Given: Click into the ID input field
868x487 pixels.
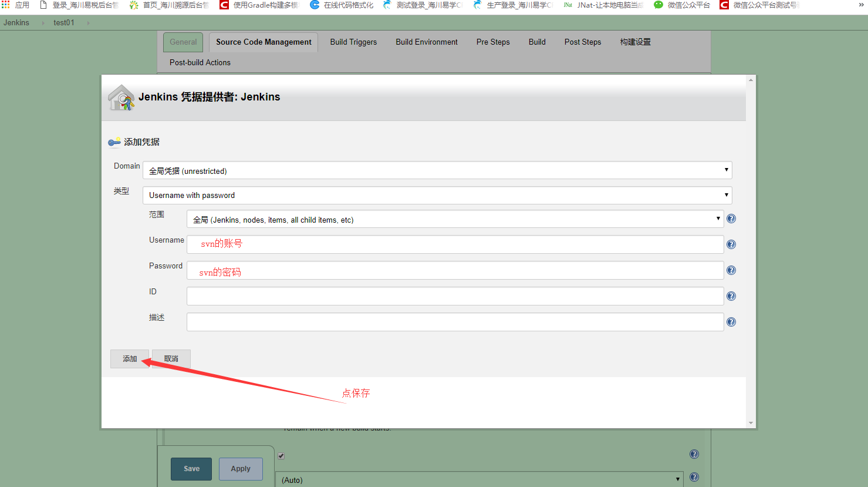Looking at the screenshot, I should click(x=455, y=296).
